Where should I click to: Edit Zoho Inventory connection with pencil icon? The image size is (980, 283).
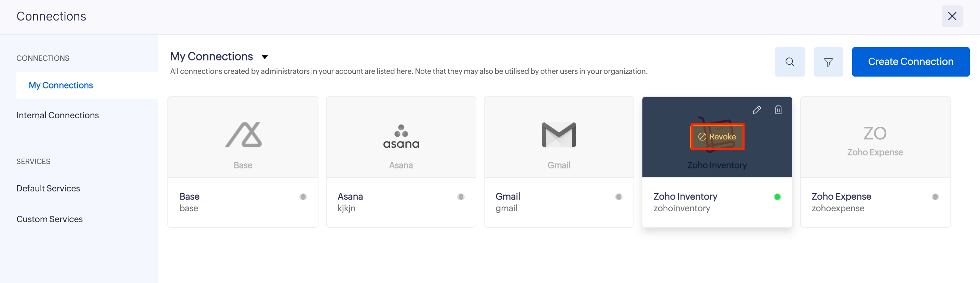coord(756,110)
